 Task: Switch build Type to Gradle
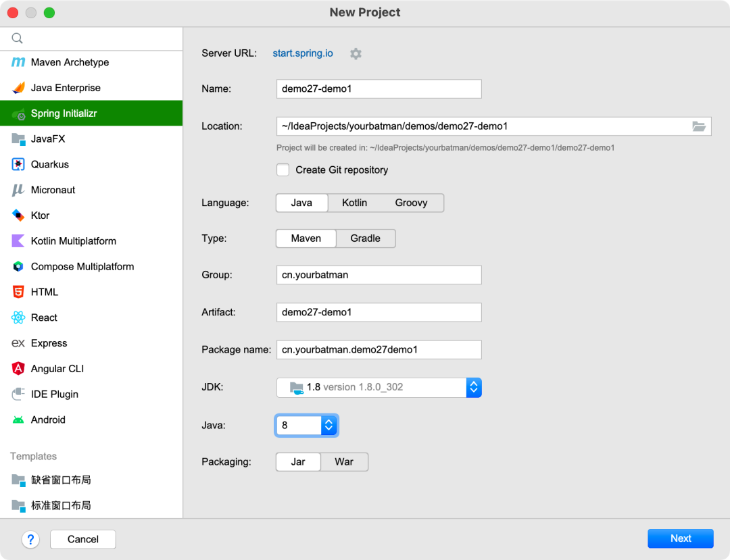pos(366,238)
